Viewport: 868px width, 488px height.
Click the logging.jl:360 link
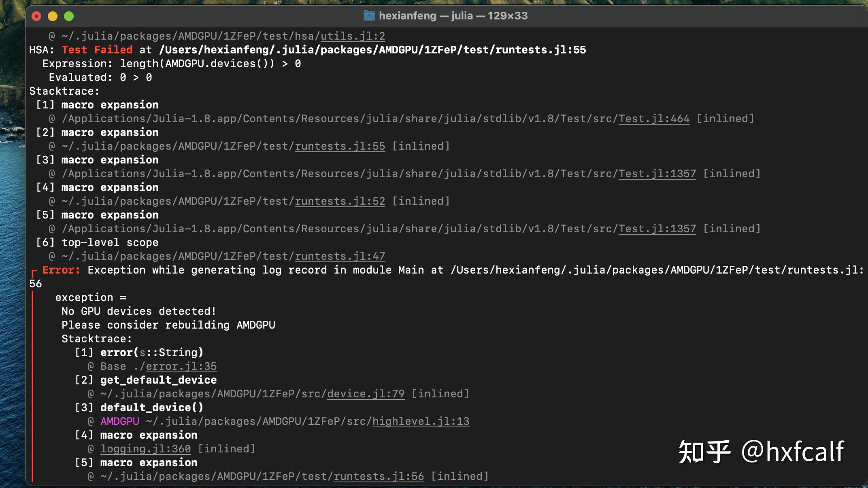[145, 449]
